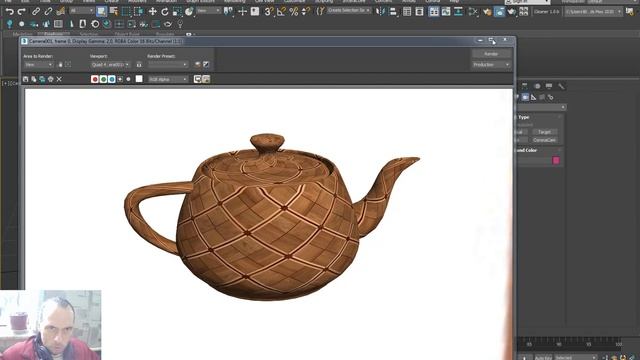Open the Viewport Quad 4 dropdown
640x360 pixels.
point(110,64)
